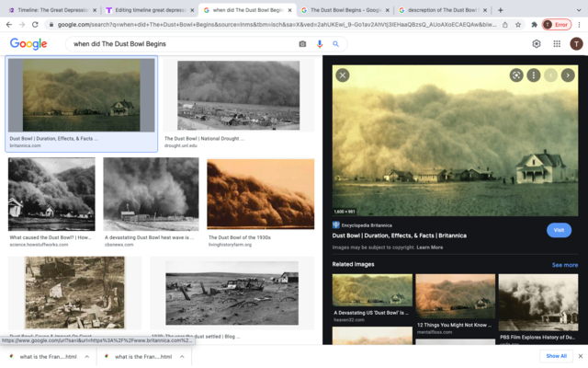Show the previous image in preview
Viewport: 588px width, 368px height.
[x=550, y=75]
